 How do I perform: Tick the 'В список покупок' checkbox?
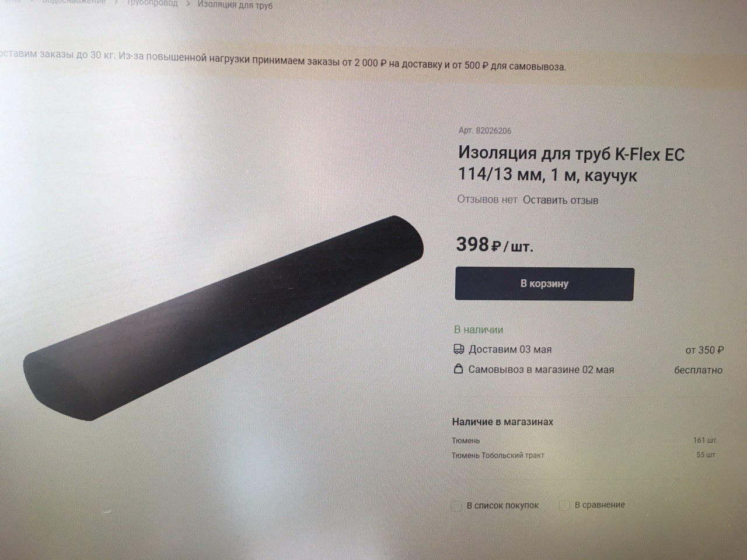(457, 506)
